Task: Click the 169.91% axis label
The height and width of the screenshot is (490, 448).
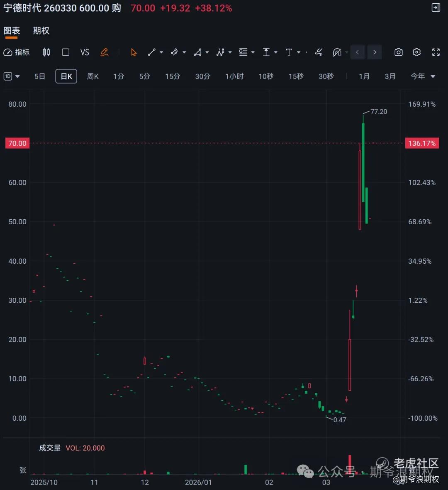Action: [422, 104]
